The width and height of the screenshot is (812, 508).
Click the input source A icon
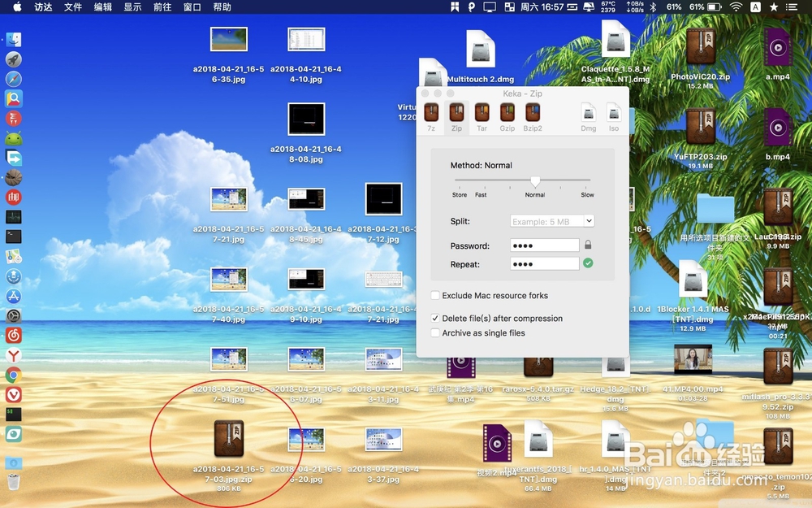pyautogui.click(x=755, y=7)
